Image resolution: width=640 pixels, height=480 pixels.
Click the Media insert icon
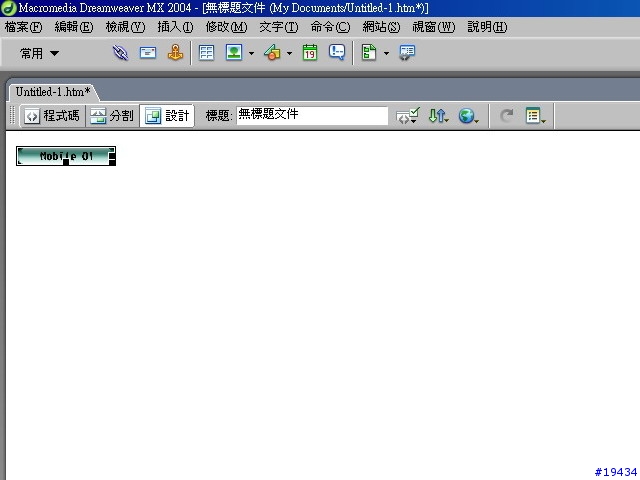(272, 53)
